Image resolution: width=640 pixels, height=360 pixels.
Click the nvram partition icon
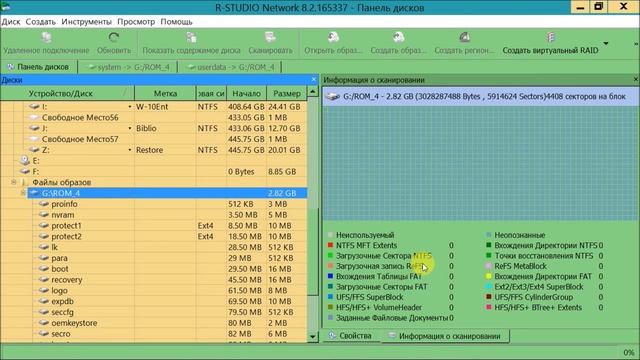click(x=44, y=215)
